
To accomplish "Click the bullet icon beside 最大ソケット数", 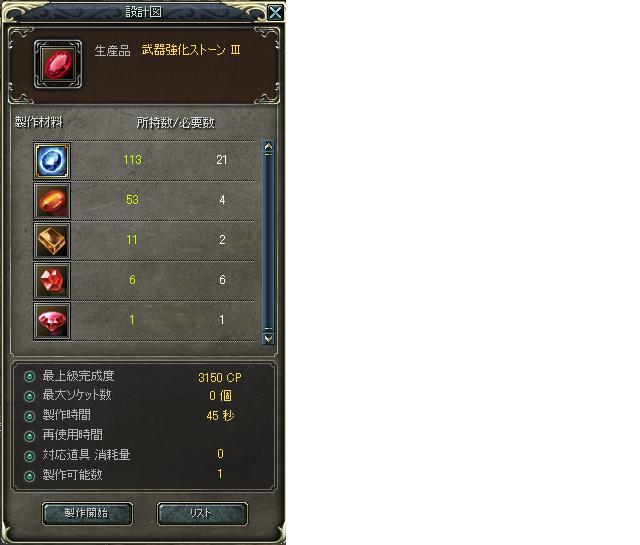I will tap(29, 396).
